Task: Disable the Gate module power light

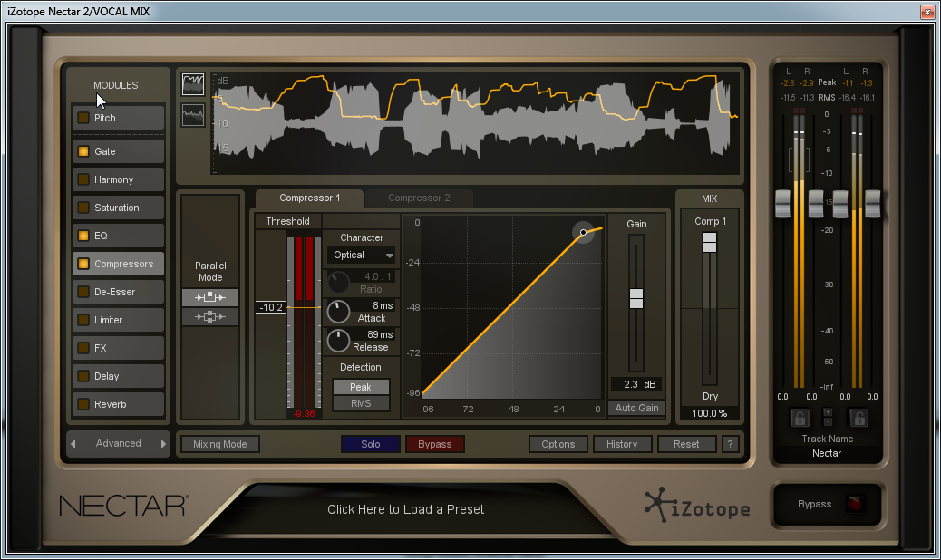Action: (83, 151)
